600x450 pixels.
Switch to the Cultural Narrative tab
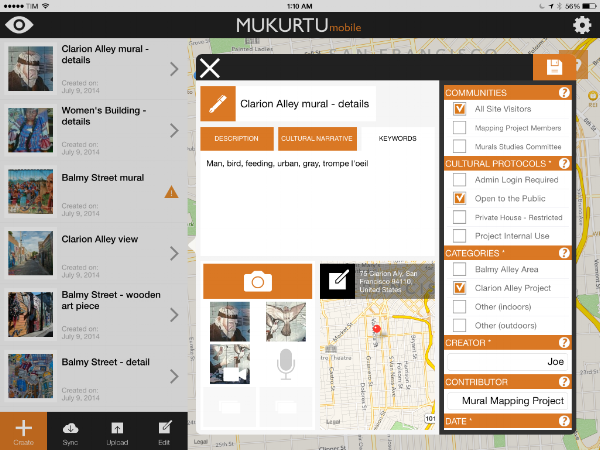click(317, 139)
